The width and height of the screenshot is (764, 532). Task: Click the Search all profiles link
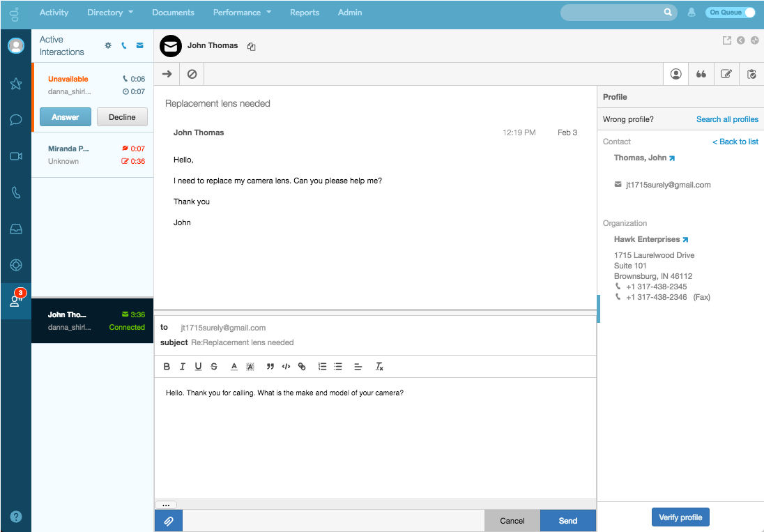(727, 119)
